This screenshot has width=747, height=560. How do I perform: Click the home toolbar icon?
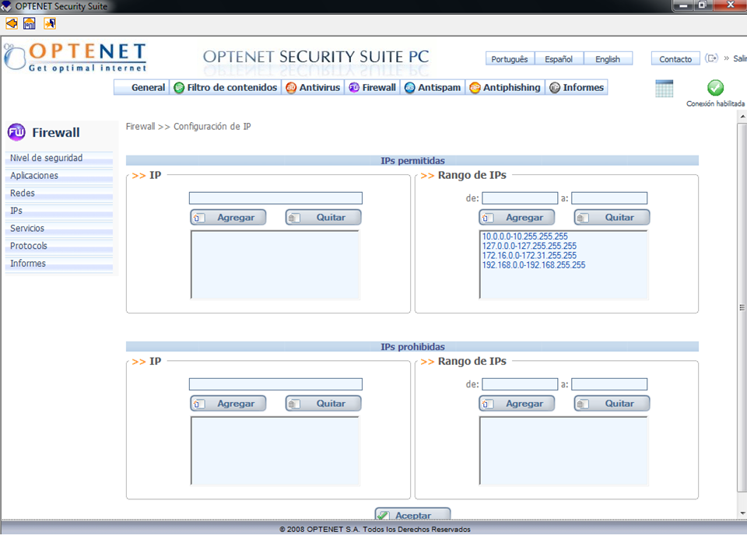click(x=30, y=23)
